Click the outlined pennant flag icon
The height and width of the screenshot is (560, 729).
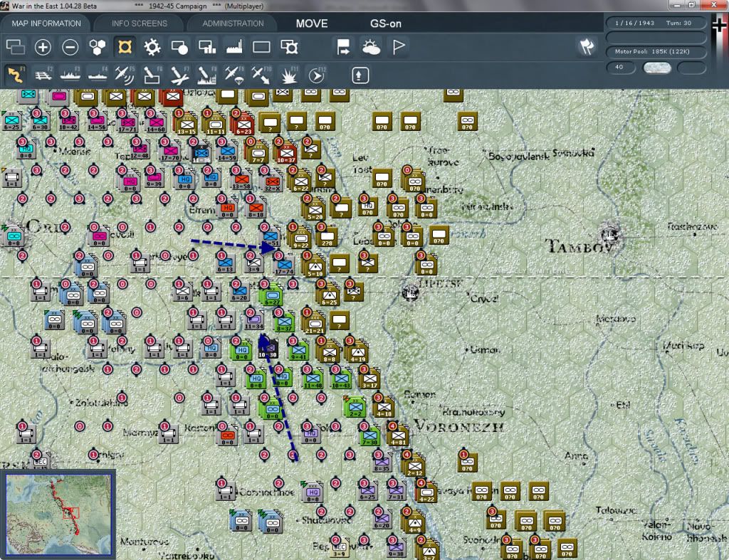(x=399, y=47)
